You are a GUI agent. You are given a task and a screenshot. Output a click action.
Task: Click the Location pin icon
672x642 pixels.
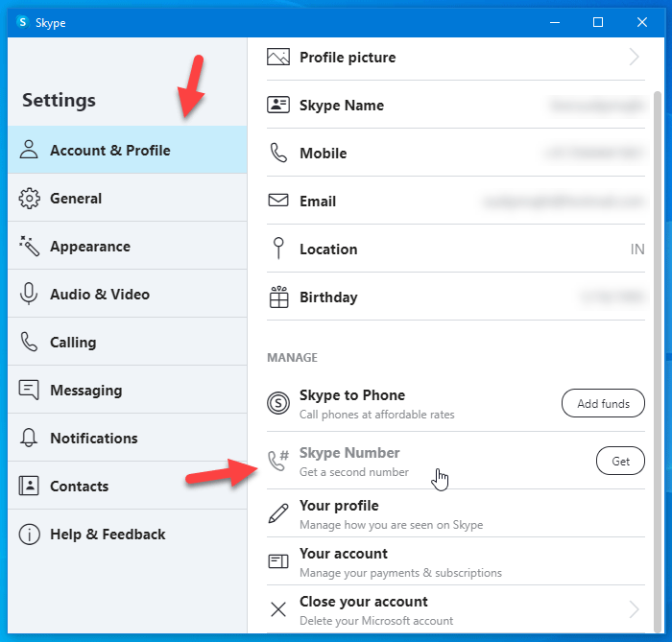pos(278,249)
